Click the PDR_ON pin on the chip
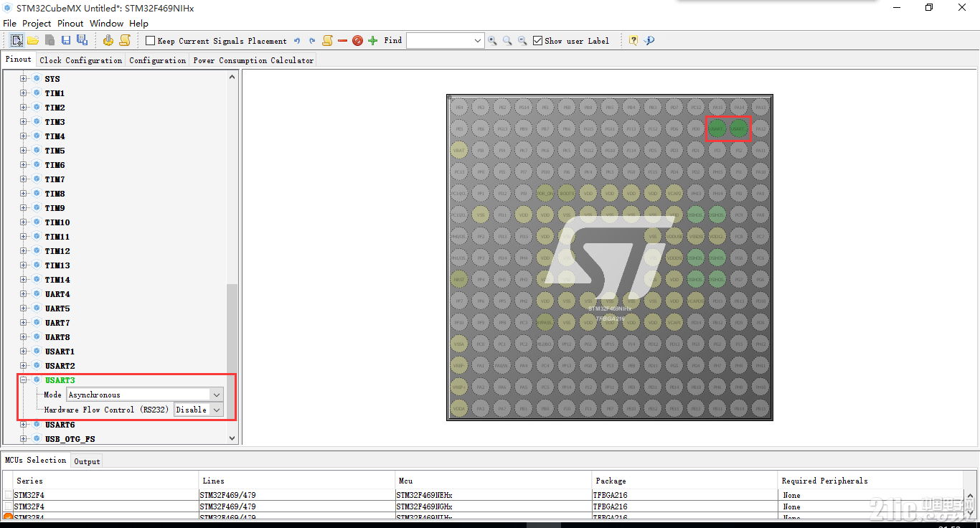 (x=545, y=193)
